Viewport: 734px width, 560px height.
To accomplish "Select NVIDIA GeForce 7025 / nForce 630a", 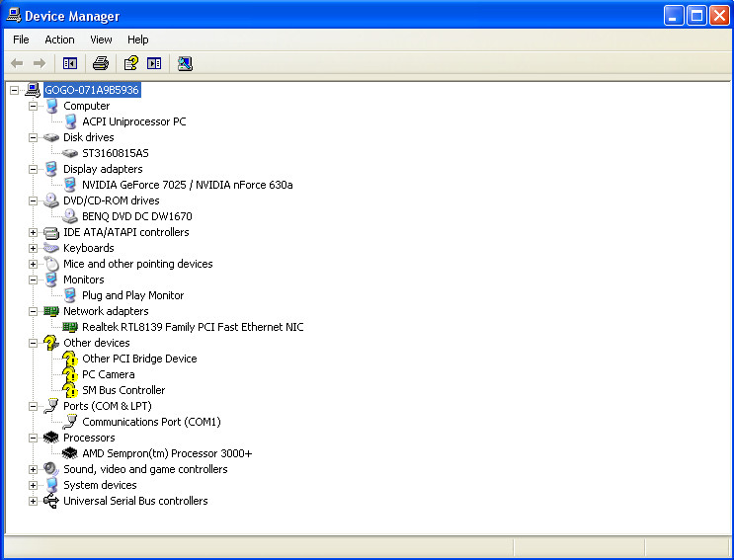I will point(188,185).
